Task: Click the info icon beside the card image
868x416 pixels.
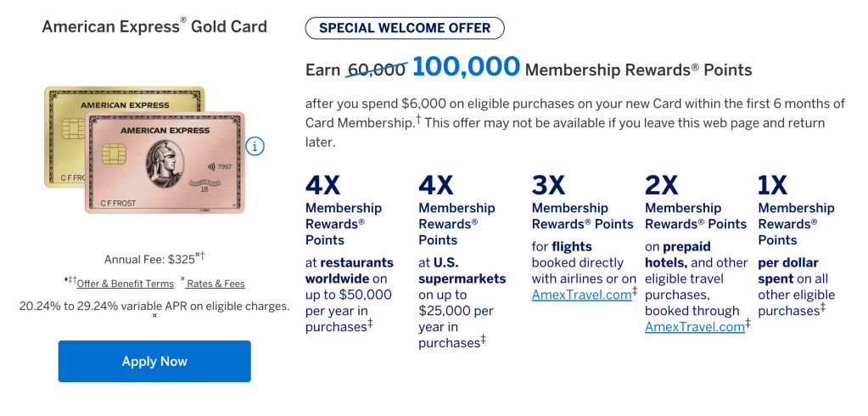Action: click(255, 147)
